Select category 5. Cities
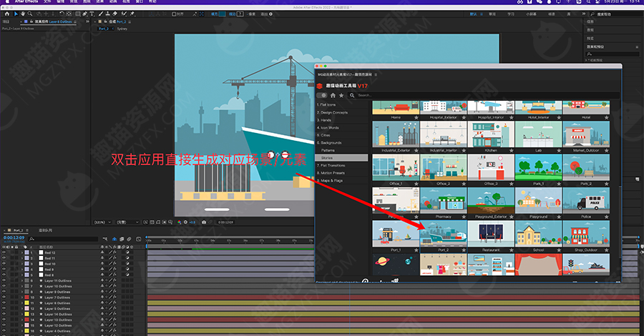644x336 pixels. tap(323, 135)
